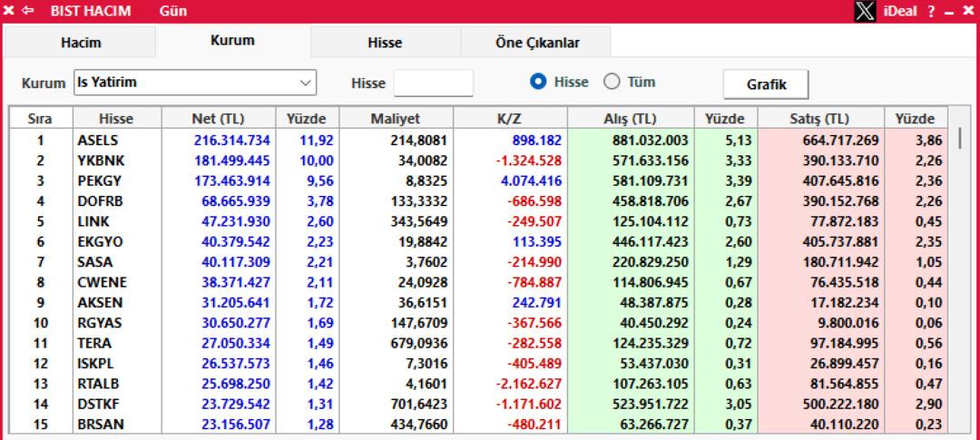
Task: Click the X icon at top-left corner
Action: tap(9, 12)
